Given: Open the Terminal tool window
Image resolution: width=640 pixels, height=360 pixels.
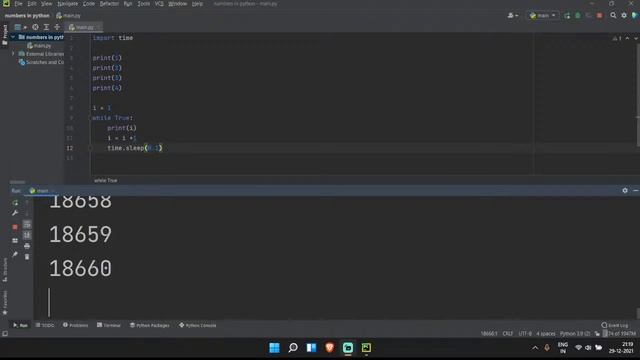Looking at the screenshot, I should pyautogui.click(x=109, y=325).
